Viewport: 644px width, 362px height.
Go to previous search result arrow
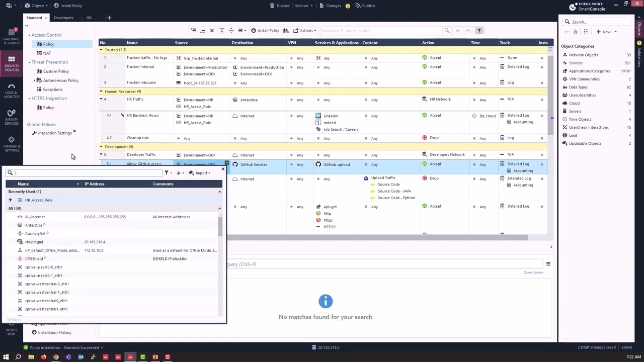point(468,31)
